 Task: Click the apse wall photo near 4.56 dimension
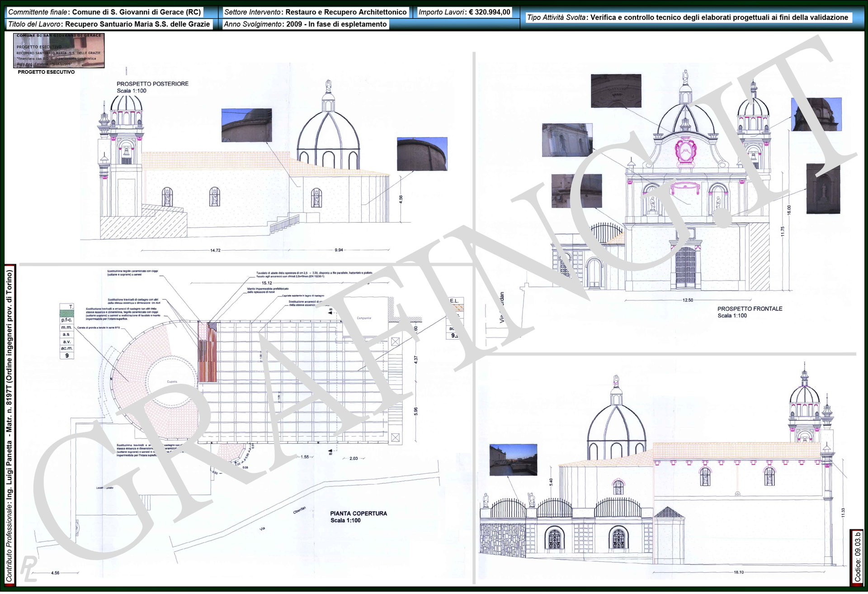click(422, 154)
